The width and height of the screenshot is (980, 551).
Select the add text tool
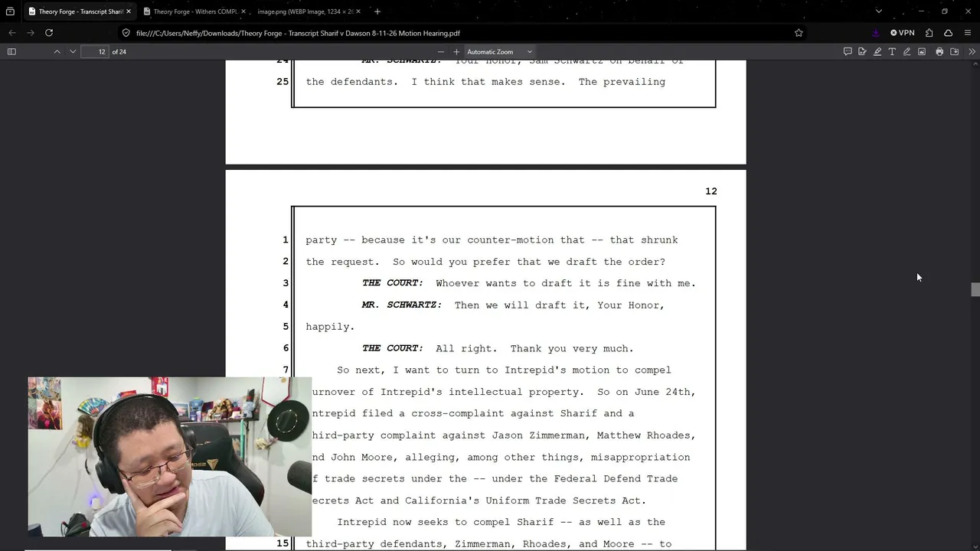892,52
